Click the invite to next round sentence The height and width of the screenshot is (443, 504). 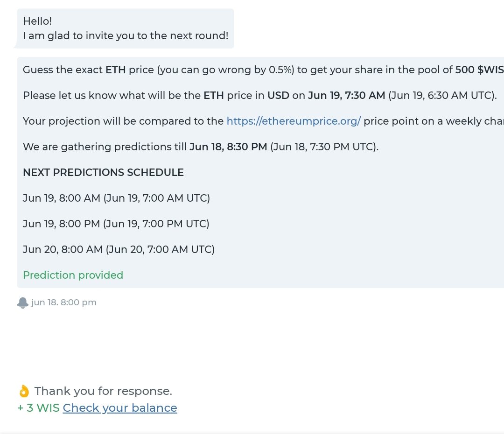tap(126, 35)
